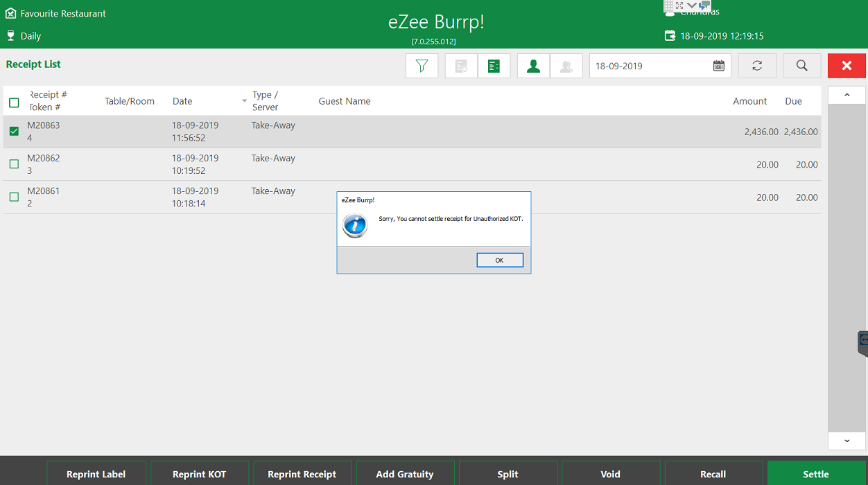Select the green single user icon
Viewport: 868px width, 485px height.
[x=533, y=66]
